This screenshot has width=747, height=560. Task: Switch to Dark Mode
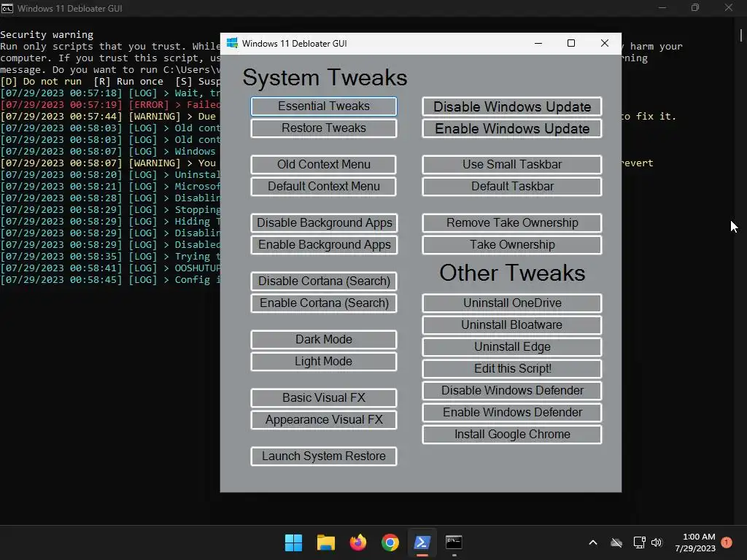pyautogui.click(x=324, y=340)
